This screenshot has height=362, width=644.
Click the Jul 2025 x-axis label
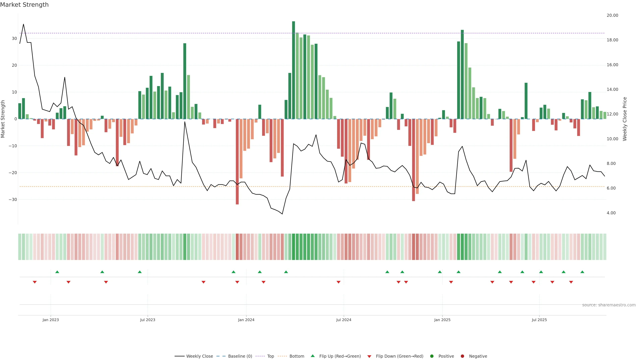(x=539, y=320)
